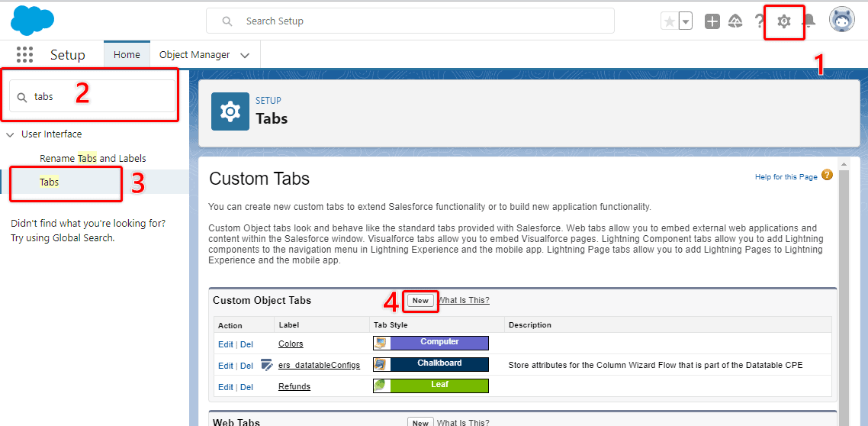This screenshot has height=426, width=868.
Task: Open Rename Tabs and Labels
Action: [x=92, y=159]
